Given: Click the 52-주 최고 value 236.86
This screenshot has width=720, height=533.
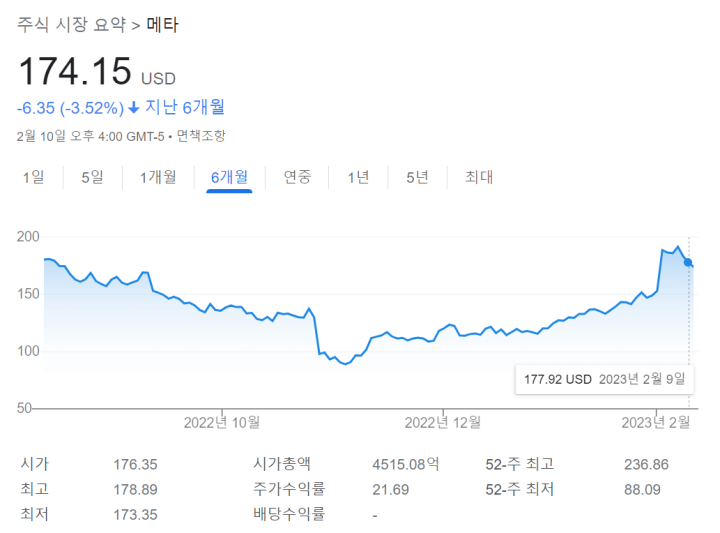Looking at the screenshot, I should [x=646, y=465].
